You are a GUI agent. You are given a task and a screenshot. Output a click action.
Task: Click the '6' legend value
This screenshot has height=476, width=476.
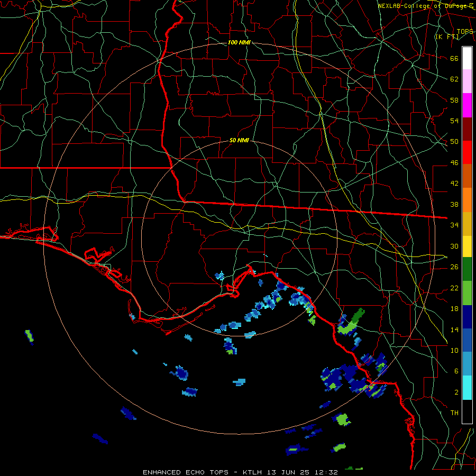tap(456, 371)
